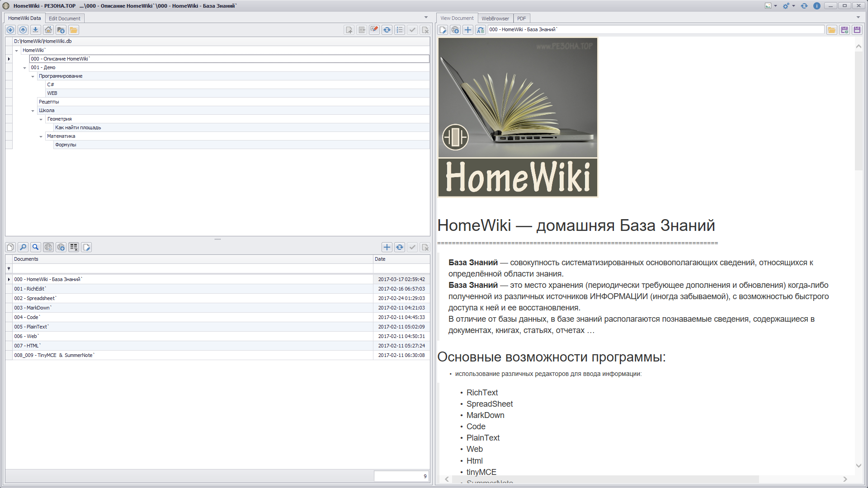Click the globe upload icon in documents toolbar
The image size is (868, 488).
pyautogui.click(x=61, y=247)
